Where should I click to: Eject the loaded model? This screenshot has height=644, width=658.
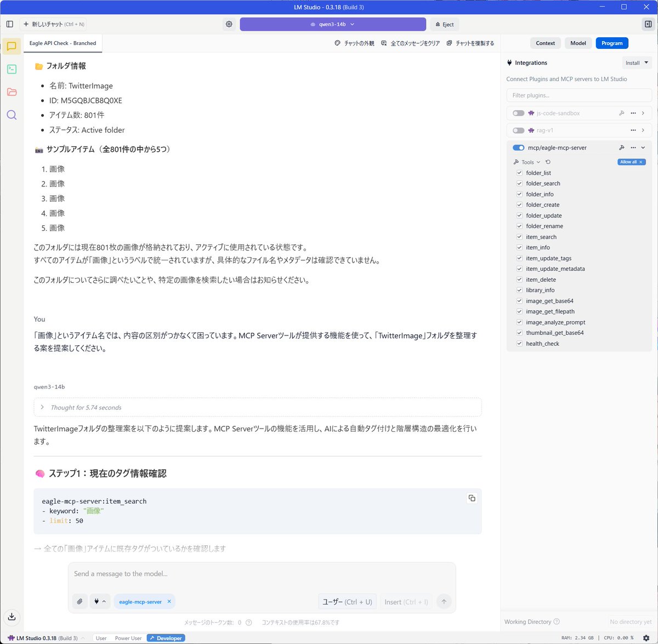(x=445, y=24)
